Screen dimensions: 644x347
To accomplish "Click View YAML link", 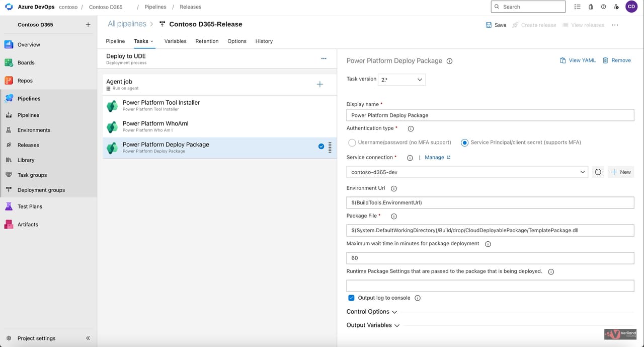I will pos(578,60).
